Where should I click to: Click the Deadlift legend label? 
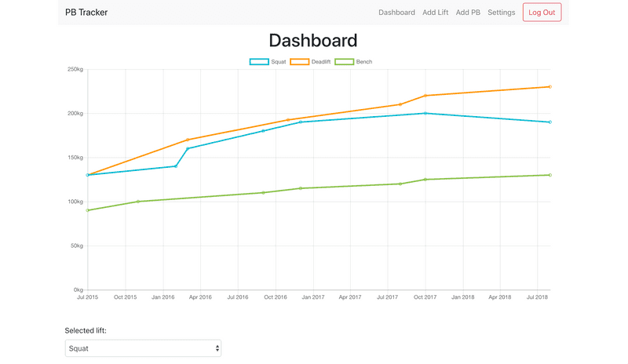[321, 62]
